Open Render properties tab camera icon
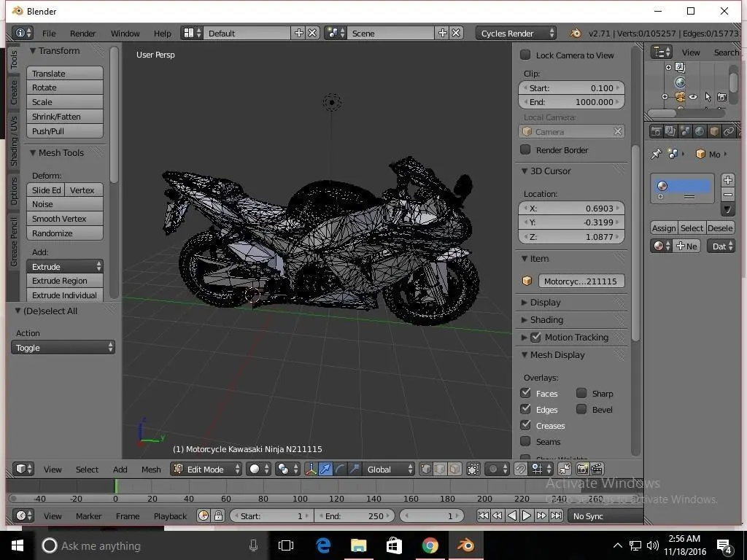Viewport: 747px width, 560px height. (657, 131)
